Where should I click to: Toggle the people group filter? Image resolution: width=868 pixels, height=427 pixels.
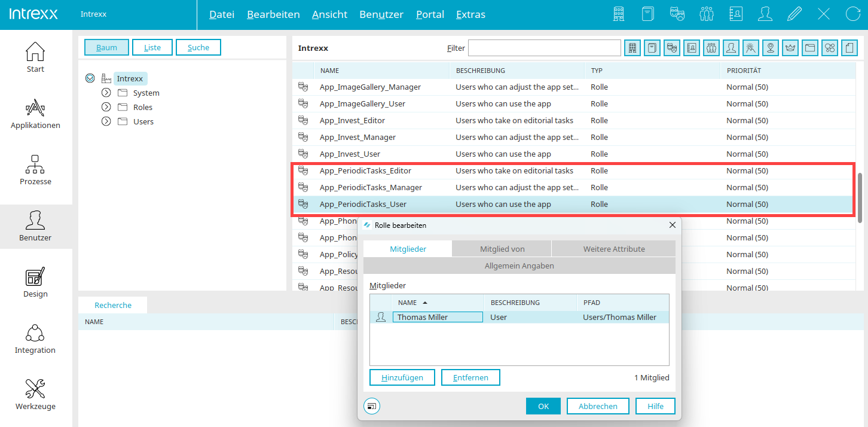(711, 48)
